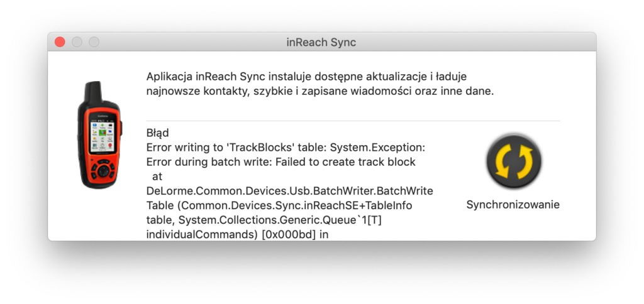Click the "Aplikacja inReach Sync instaluje" description line

pos(306,77)
